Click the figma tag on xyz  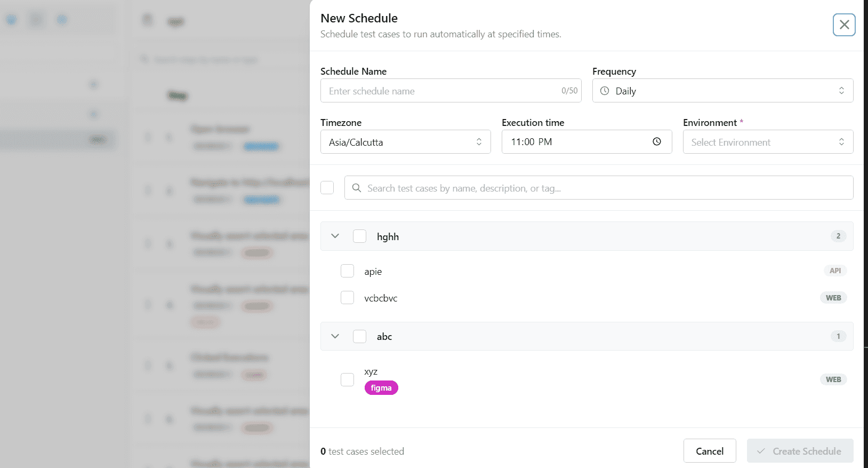click(x=381, y=388)
